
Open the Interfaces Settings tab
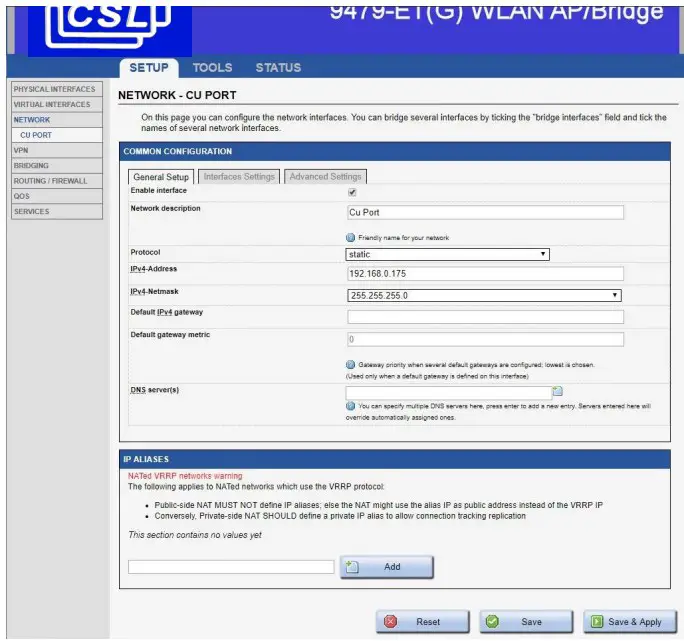(239, 176)
